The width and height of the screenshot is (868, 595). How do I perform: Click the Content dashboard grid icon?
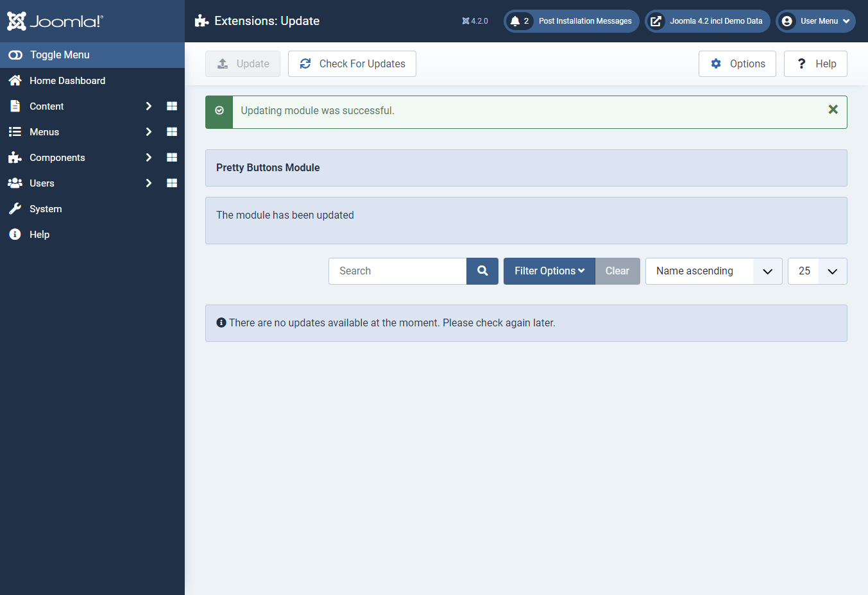tap(171, 106)
